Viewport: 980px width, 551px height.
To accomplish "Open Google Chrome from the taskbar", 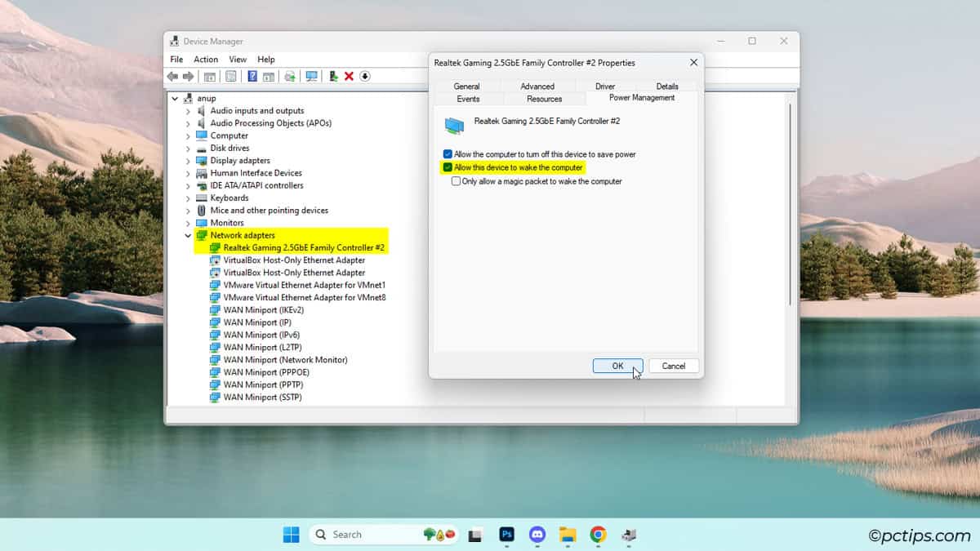I will pos(598,535).
